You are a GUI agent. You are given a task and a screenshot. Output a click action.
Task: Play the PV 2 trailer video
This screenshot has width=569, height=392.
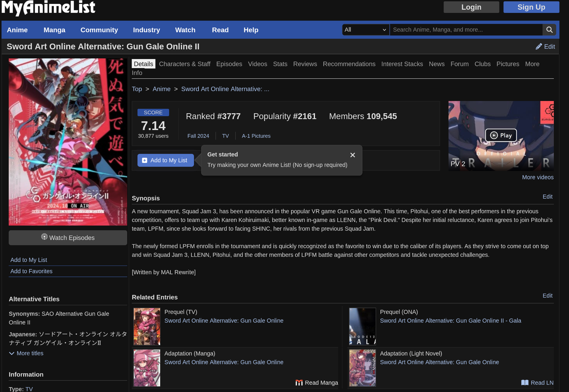(x=501, y=136)
